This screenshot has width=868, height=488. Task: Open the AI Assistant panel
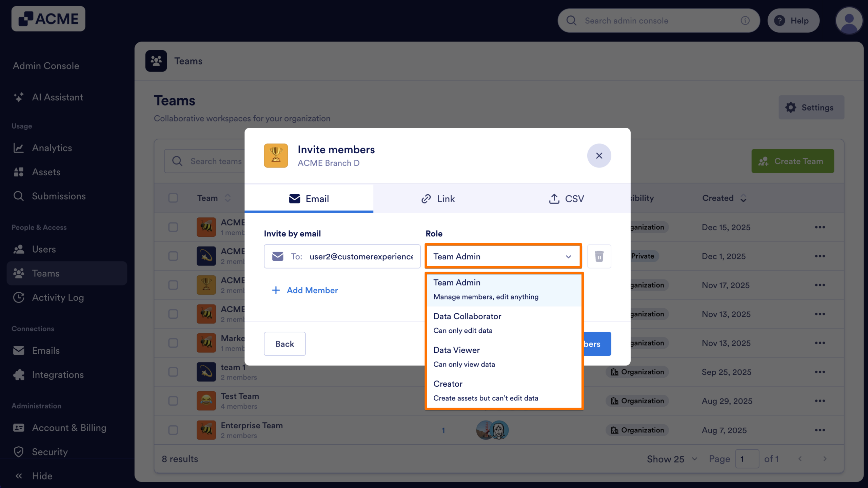pos(57,97)
